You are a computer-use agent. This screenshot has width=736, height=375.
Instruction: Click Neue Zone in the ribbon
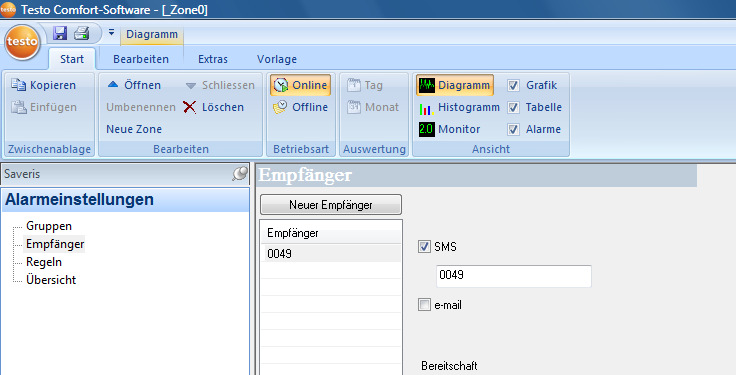pos(134,129)
